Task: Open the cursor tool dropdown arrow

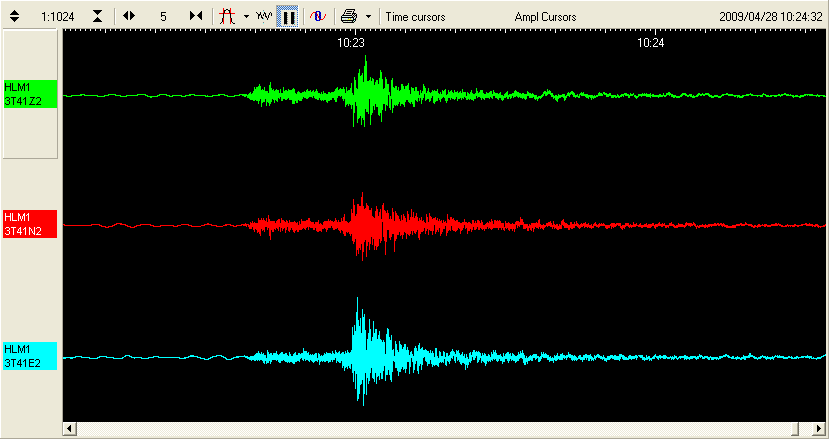Action: pyautogui.click(x=246, y=16)
